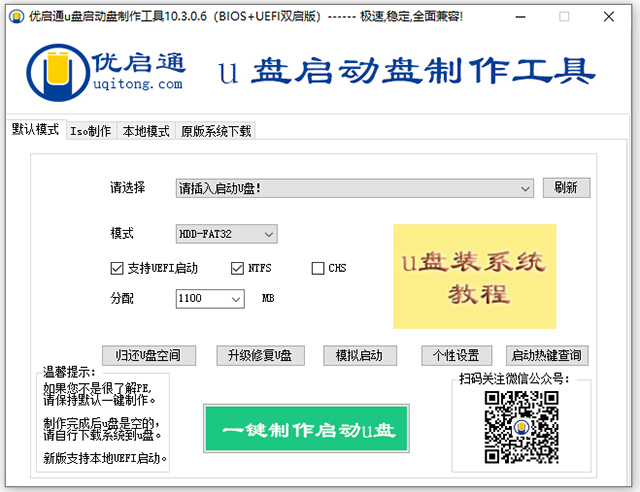Open the 1100 MB allocation size dropdown
Viewport: 640px width, 492px height.
210,299
